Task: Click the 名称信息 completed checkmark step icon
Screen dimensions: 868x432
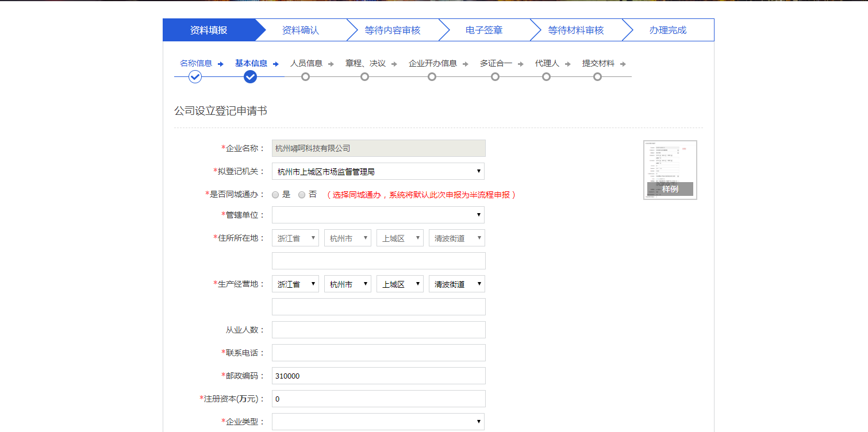Action: (x=195, y=77)
